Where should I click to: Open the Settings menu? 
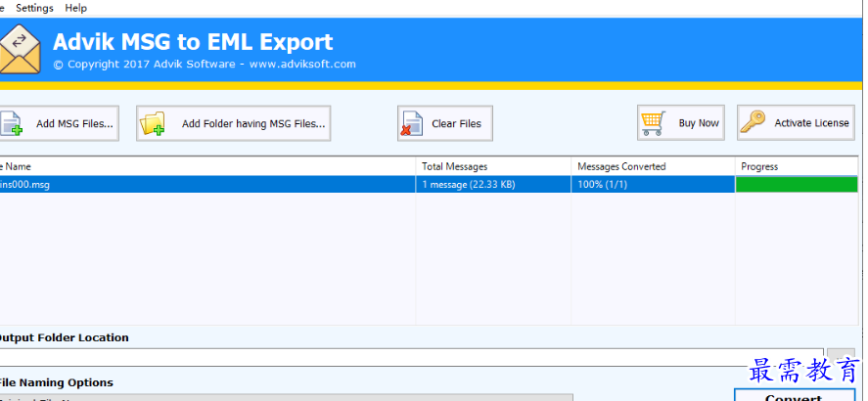34,8
